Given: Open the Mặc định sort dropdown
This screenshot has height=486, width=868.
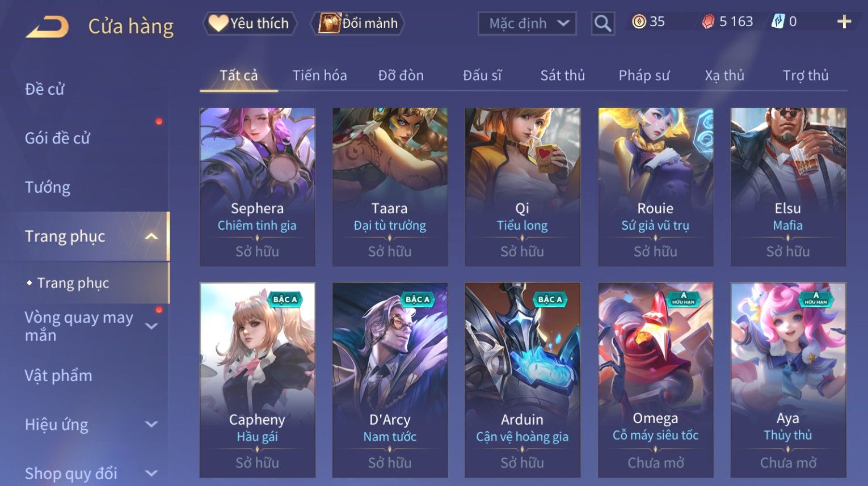Looking at the screenshot, I should (527, 23).
